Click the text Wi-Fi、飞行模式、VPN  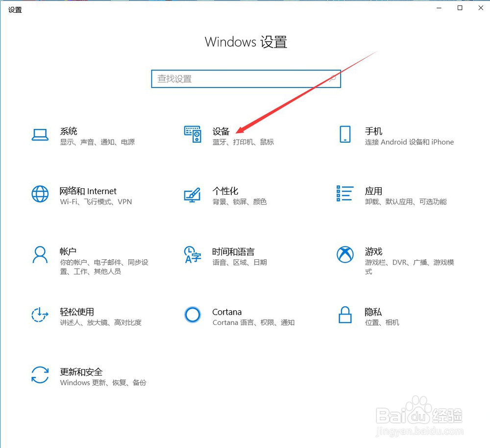[x=96, y=201]
